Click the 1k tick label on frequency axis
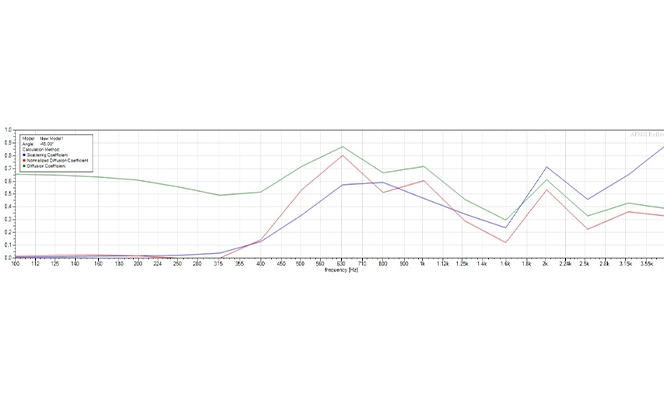The height and width of the screenshot is (406, 664). pos(424,264)
